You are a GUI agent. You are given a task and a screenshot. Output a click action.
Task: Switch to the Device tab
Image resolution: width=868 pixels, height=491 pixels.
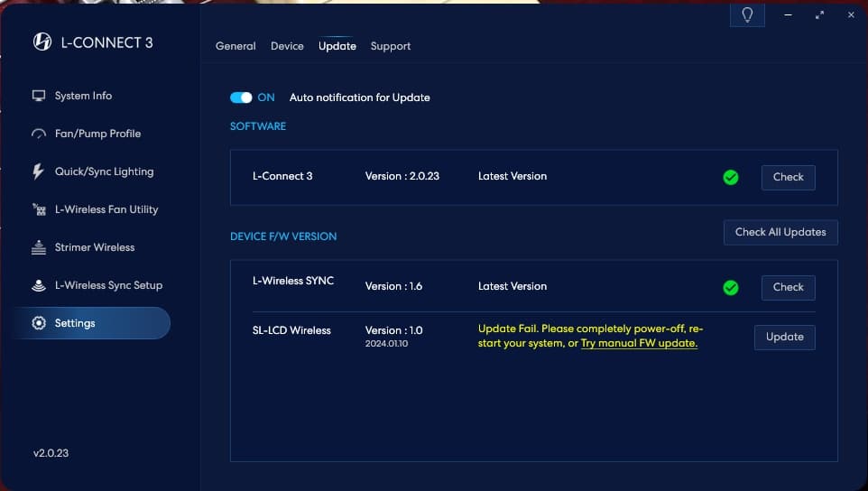(287, 46)
